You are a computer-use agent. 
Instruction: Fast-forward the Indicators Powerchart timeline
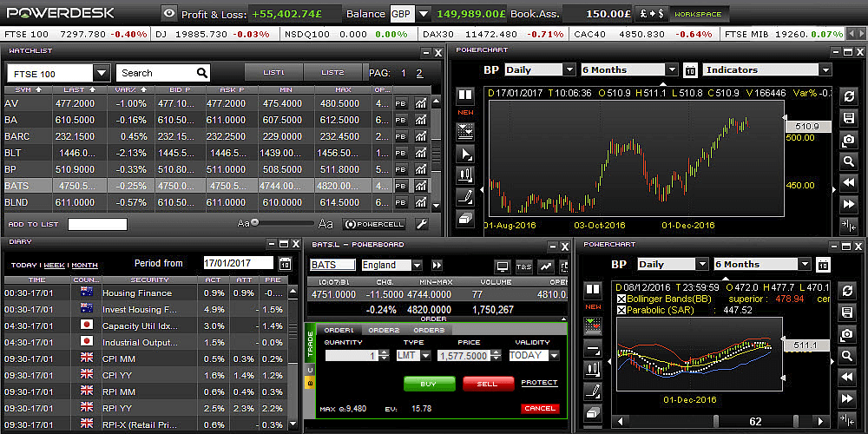coord(847,204)
